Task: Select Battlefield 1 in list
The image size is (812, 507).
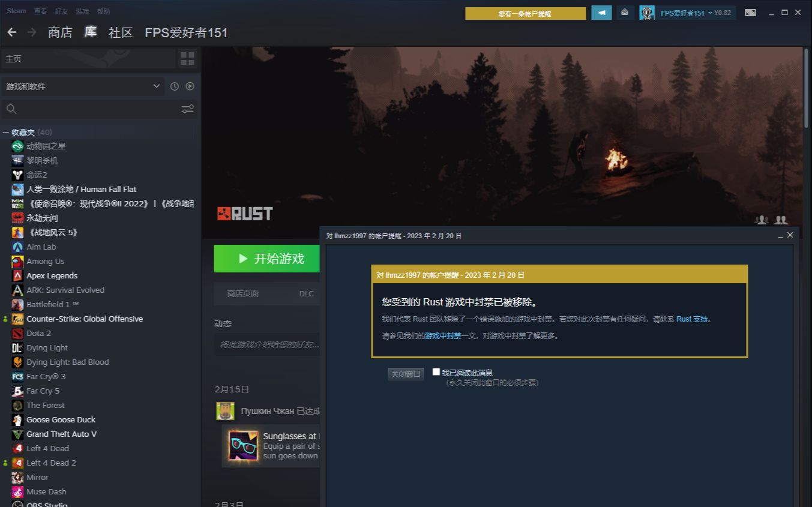Action: click(53, 304)
